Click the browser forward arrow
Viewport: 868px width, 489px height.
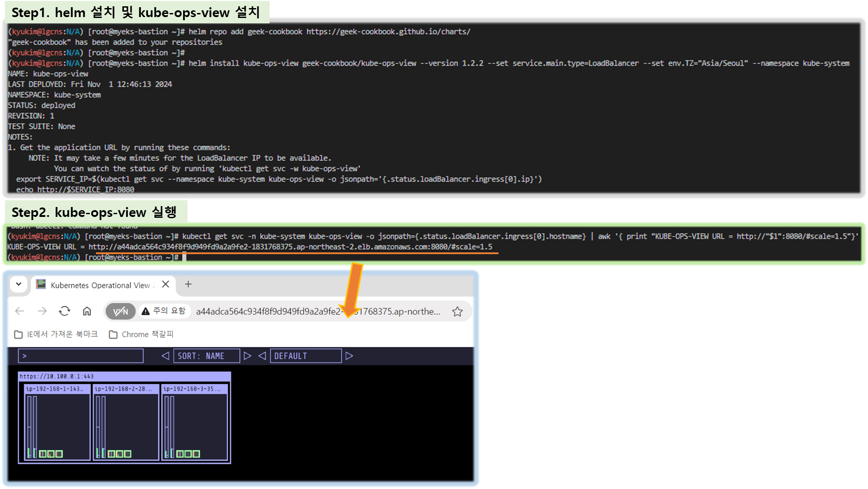click(42, 311)
